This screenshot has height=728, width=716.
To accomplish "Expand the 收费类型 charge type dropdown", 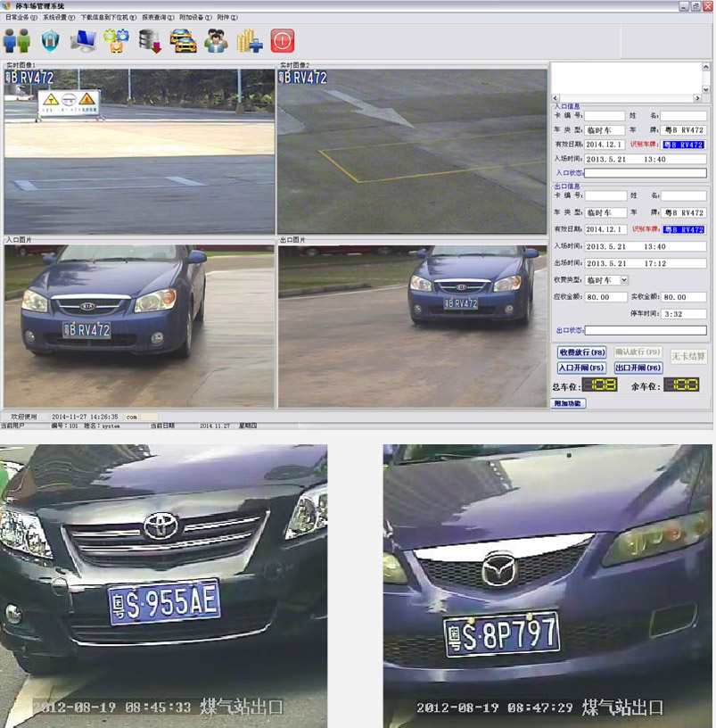I will pyautogui.click(x=624, y=279).
